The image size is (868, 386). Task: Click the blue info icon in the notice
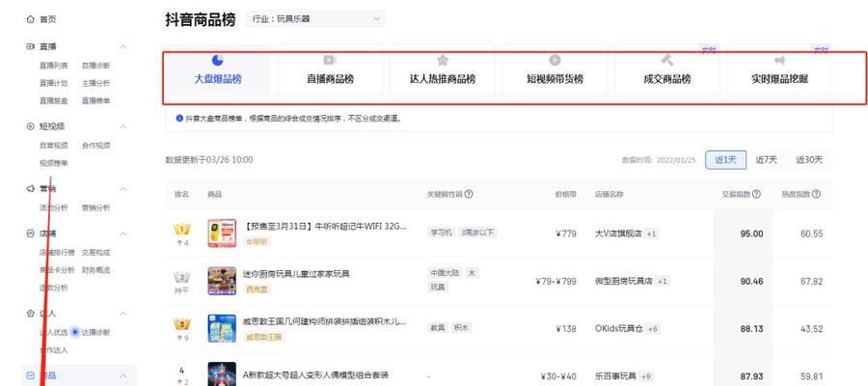point(179,118)
